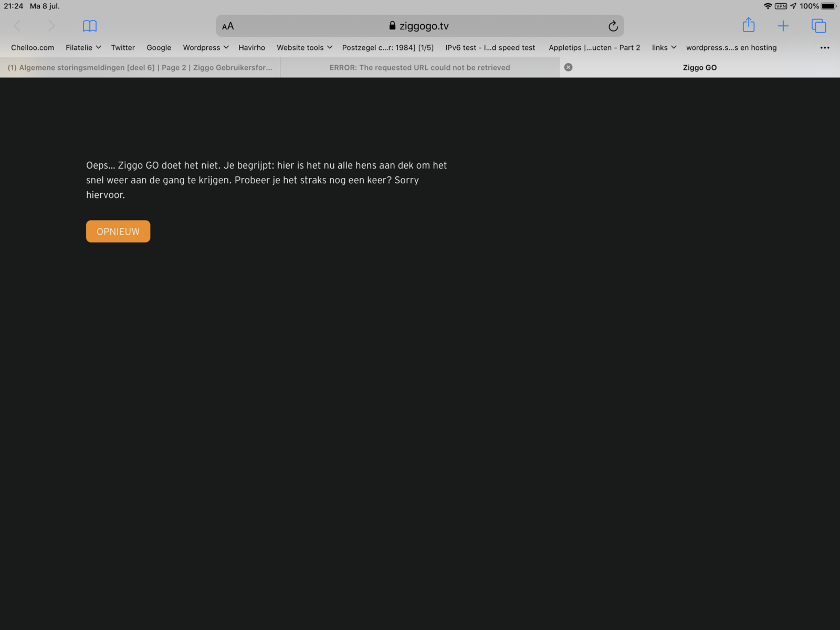
Task: Open the Postzegel 1984 bookmark
Action: (x=388, y=47)
